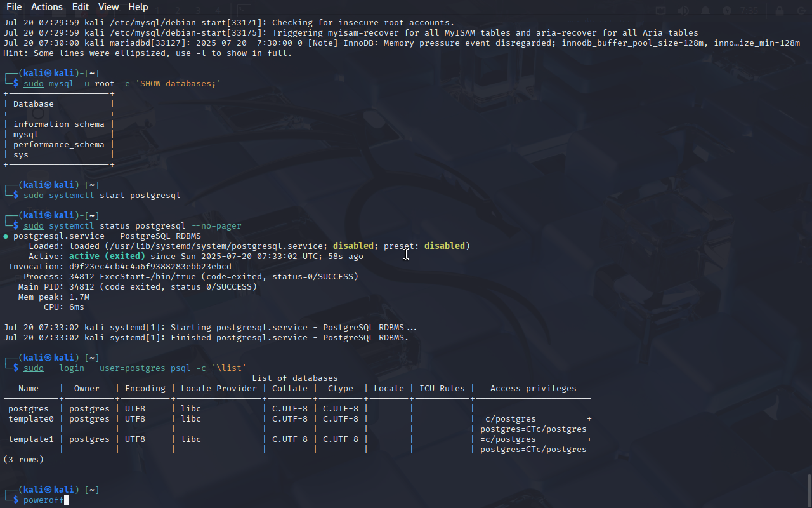This screenshot has height=508, width=812.
Task: Click 'template1' in the Name column
Action: [x=31, y=439]
